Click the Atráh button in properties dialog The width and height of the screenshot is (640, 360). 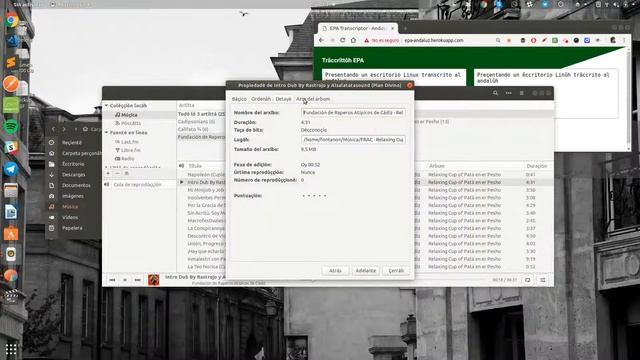(x=336, y=271)
